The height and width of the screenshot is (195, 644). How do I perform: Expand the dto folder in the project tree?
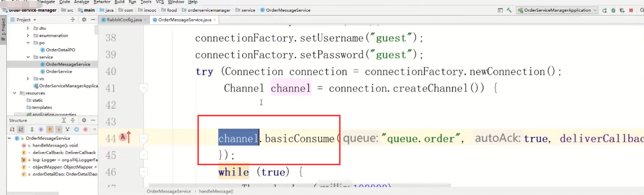[28, 28]
